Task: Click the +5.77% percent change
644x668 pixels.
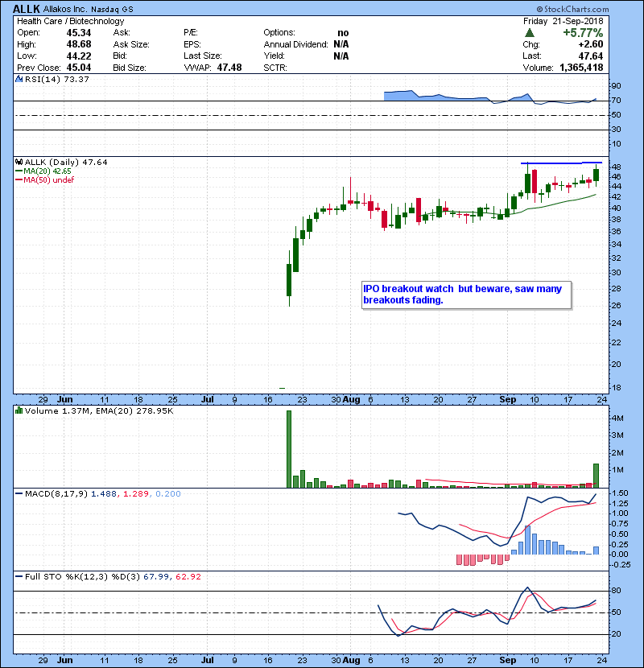Action: [x=583, y=33]
